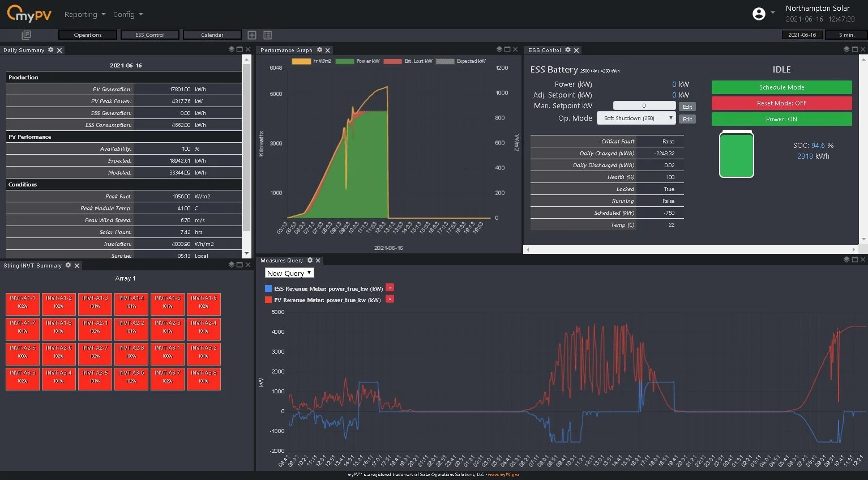
Task: Open the 5 min. interval selector
Action: tap(846, 35)
